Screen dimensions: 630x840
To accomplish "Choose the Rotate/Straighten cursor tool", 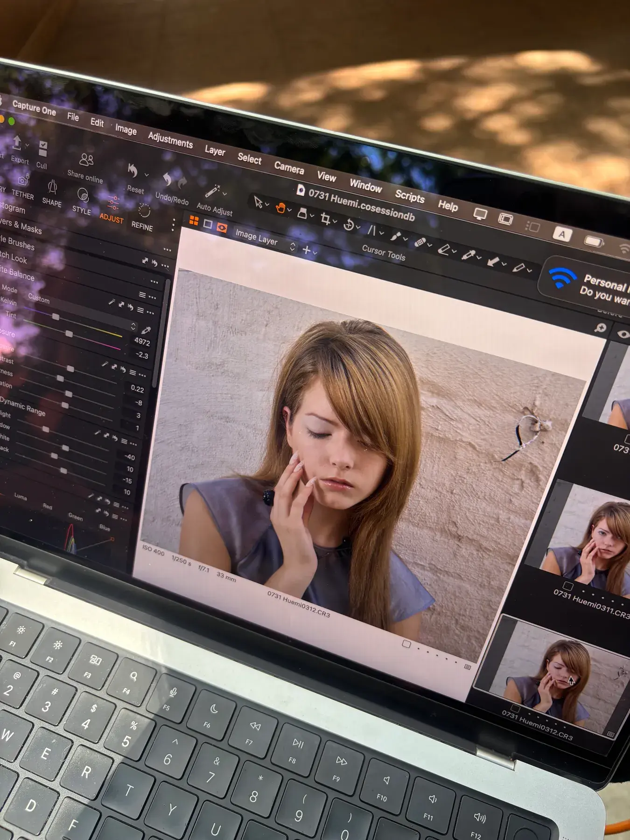I will pyautogui.click(x=349, y=224).
